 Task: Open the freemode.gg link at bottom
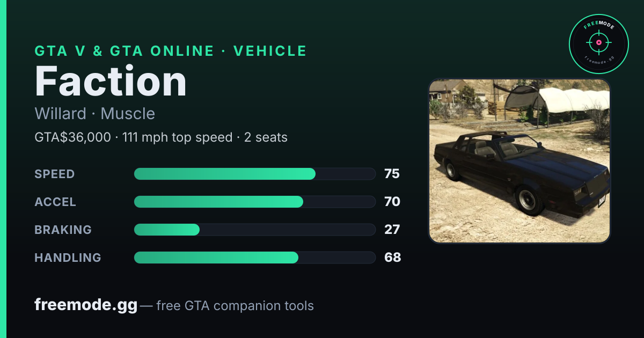click(86, 305)
